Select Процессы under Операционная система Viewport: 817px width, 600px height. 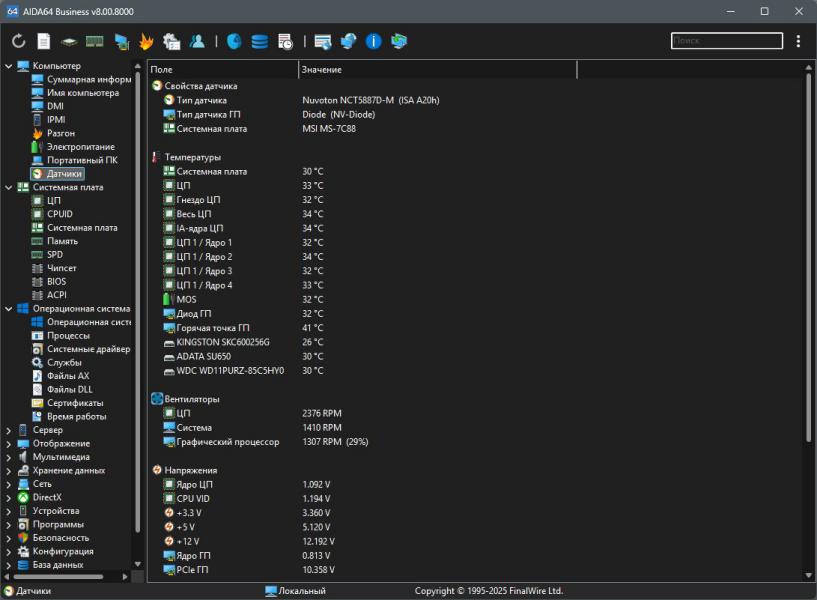pos(68,336)
